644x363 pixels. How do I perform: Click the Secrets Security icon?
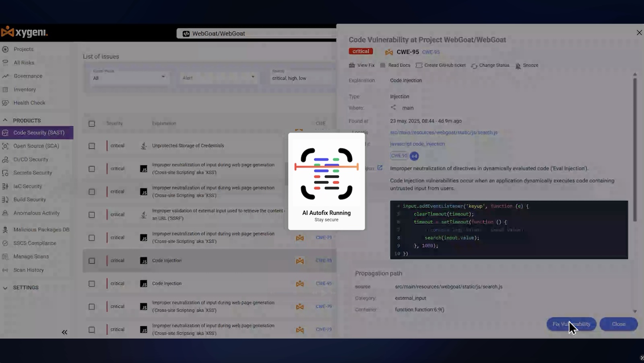tap(5, 173)
